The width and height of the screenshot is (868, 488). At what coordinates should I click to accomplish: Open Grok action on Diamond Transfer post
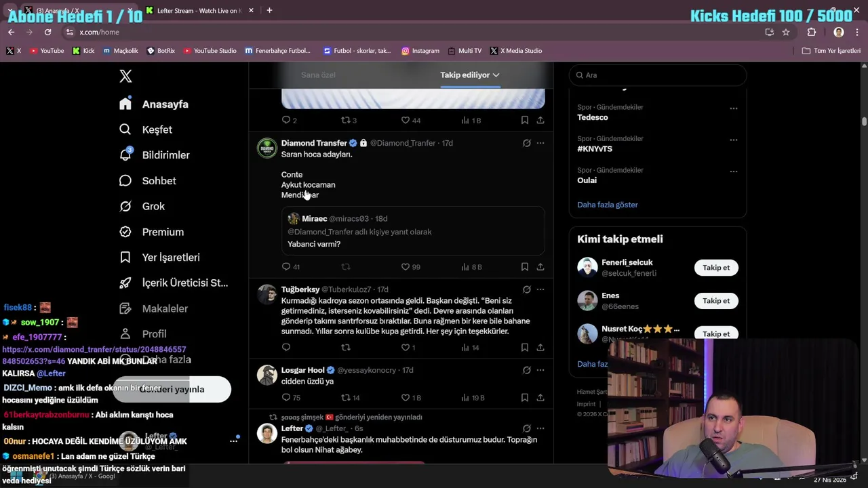[x=526, y=143]
